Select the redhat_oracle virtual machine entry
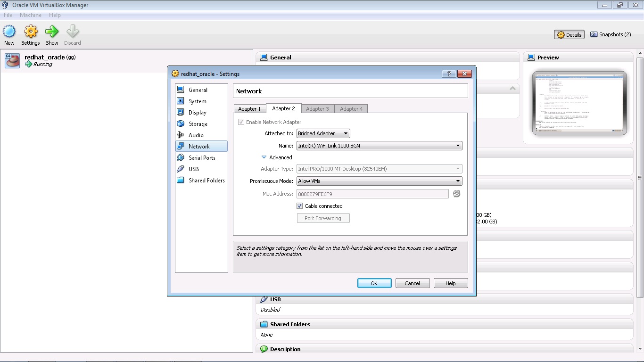 [x=126, y=61]
